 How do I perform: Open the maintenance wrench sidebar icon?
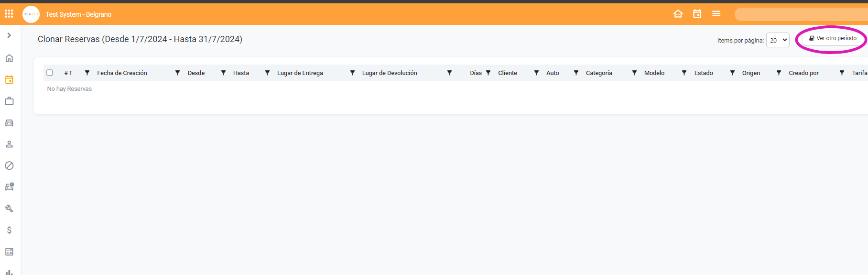click(9, 209)
